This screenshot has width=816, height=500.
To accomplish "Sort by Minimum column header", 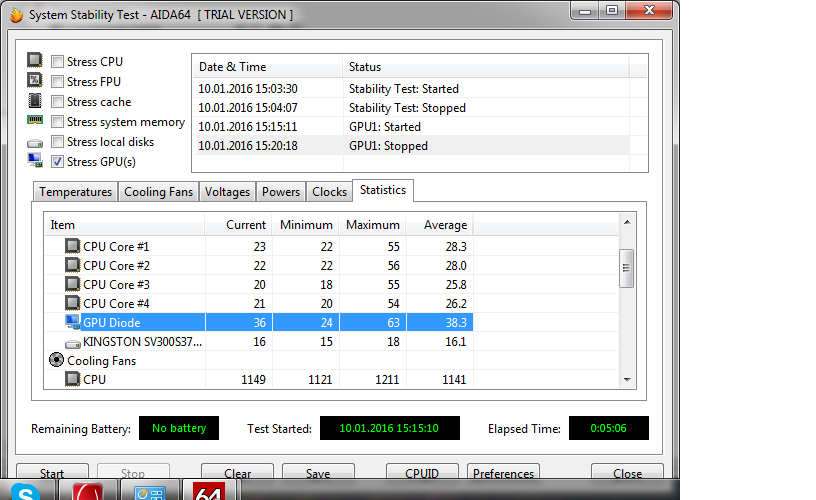I will click(305, 225).
